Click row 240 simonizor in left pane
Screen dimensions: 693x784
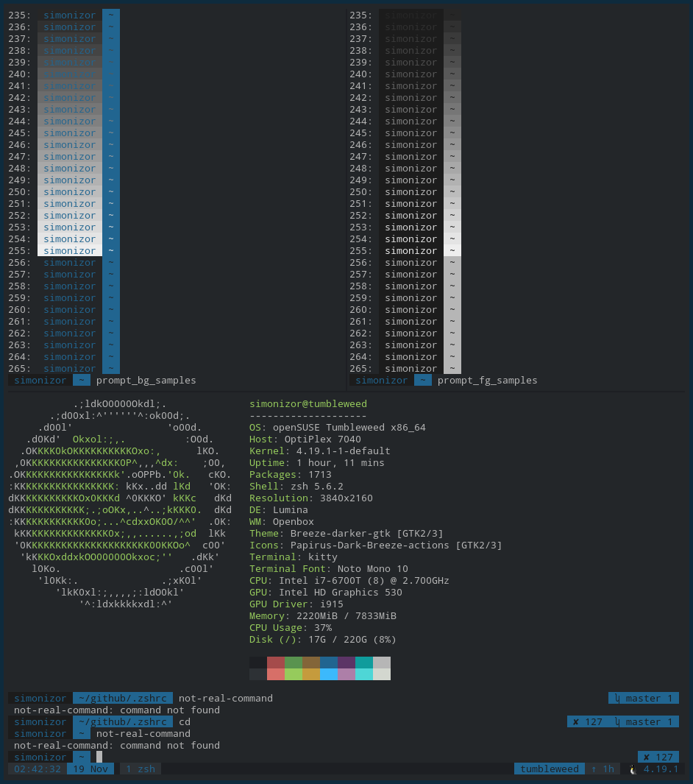pyautogui.click(x=69, y=74)
